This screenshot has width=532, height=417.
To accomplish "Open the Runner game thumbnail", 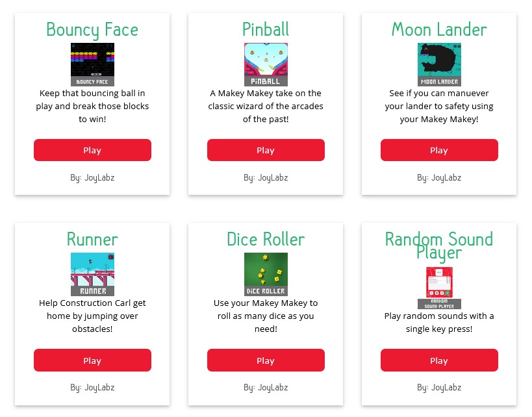I will [92, 274].
